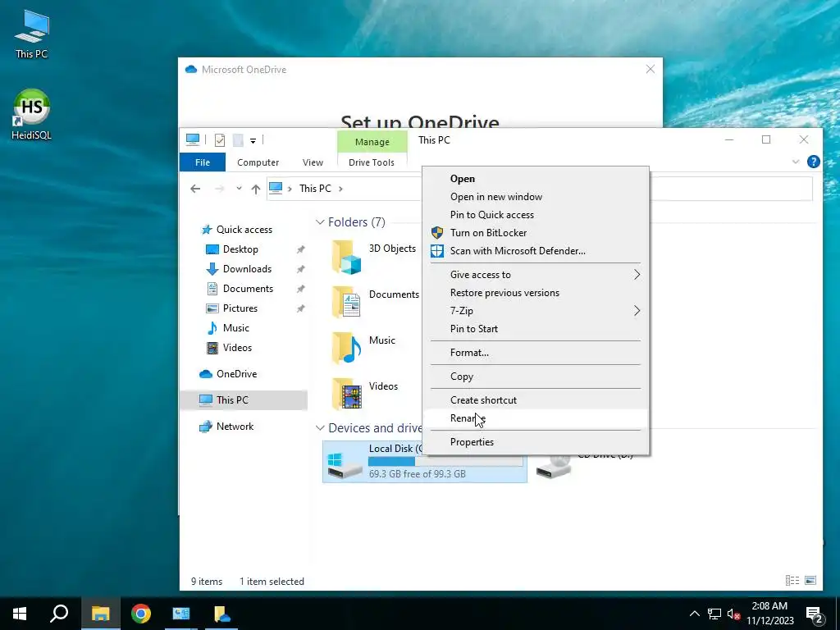Viewport: 840px width, 630px height.
Task: Collapse the Devices and drives group
Action: (x=320, y=428)
